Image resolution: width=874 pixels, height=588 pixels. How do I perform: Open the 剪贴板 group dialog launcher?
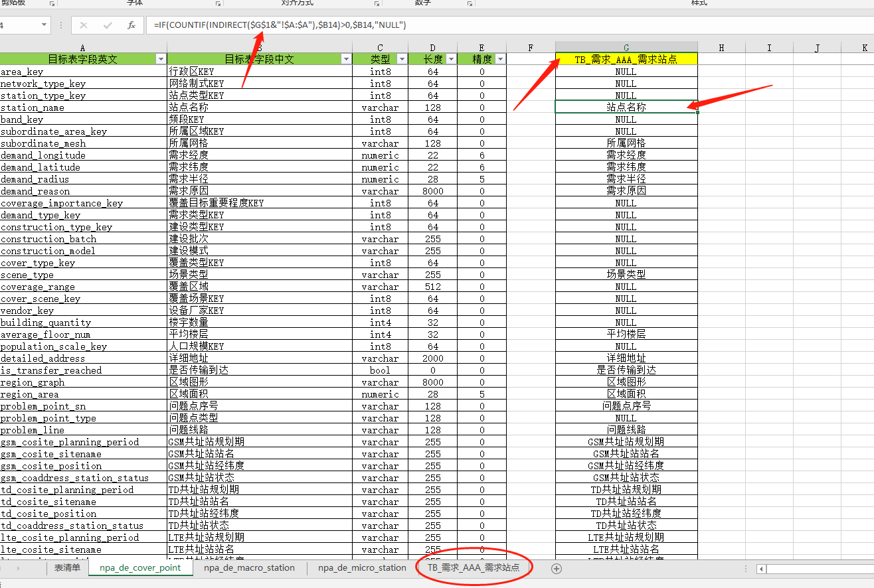point(50,4)
